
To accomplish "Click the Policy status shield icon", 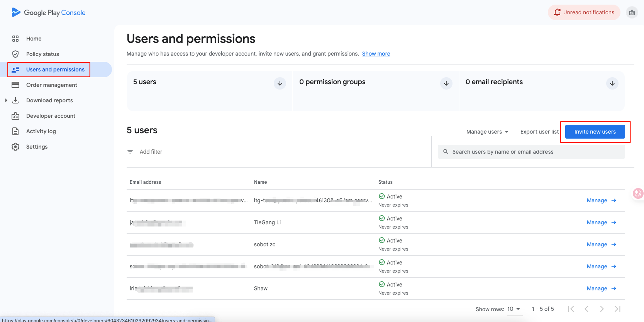I will (x=15, y=54).
